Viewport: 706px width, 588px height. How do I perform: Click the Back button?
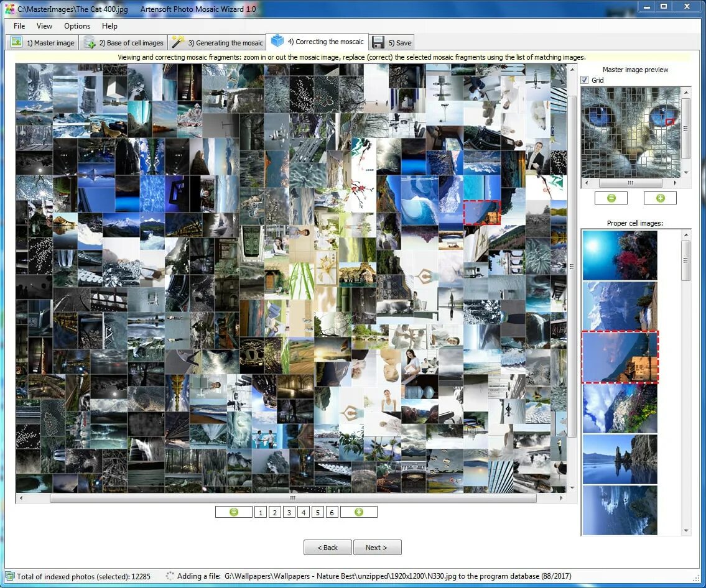(327, 548)
